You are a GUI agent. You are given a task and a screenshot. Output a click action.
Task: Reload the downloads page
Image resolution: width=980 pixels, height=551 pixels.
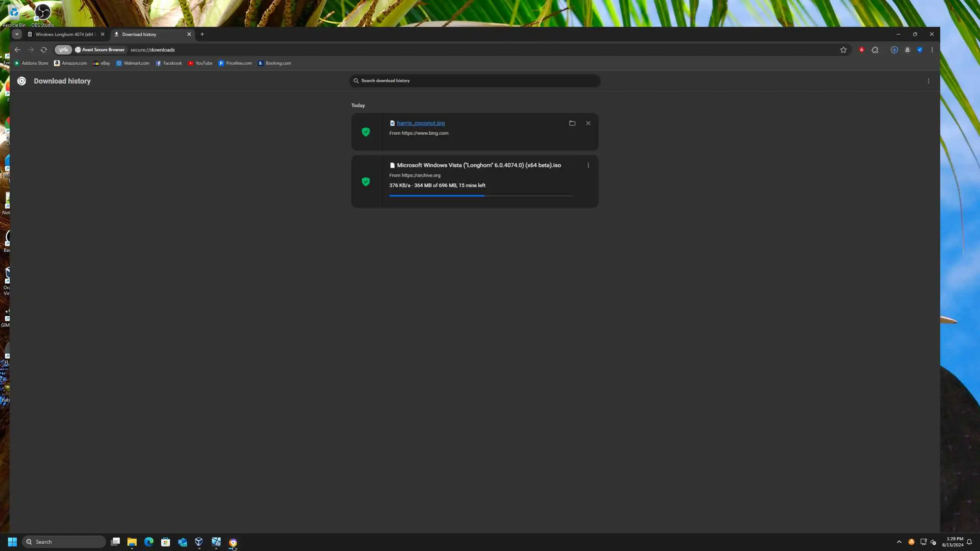pyautogui.click(x=44, y=50)
